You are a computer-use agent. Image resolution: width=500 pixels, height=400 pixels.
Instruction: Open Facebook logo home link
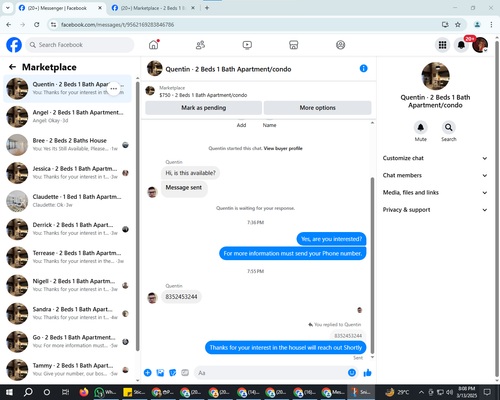click(x=14, y=45)
